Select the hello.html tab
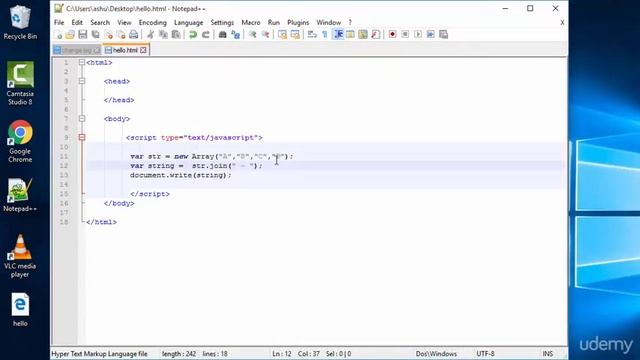Image resolution: width=640 pixels, height=360 pixels. pos(125,50)
